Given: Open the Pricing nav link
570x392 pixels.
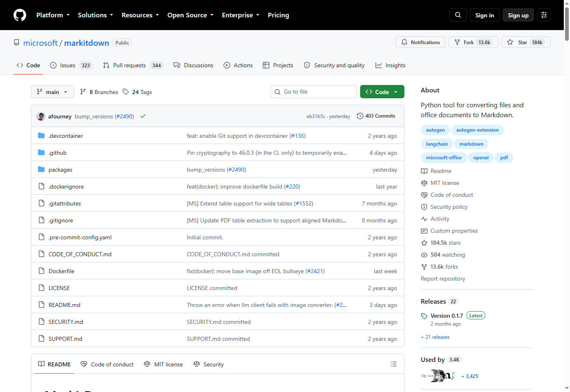Looking at the screenshot, I should point(278,15).
